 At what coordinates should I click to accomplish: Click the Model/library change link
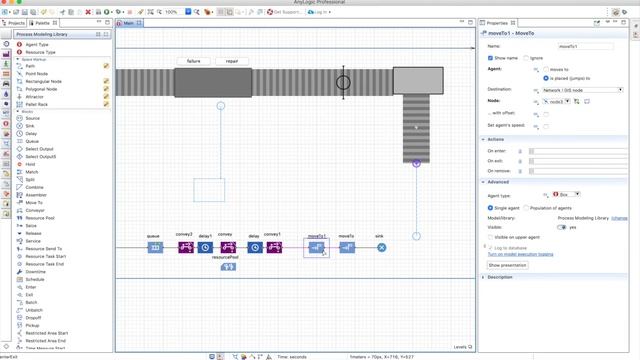(619, 218)
